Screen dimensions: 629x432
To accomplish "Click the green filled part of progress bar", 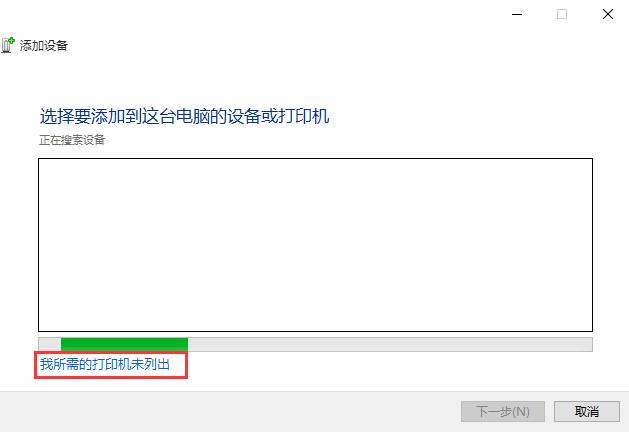I will click(124, 344).
